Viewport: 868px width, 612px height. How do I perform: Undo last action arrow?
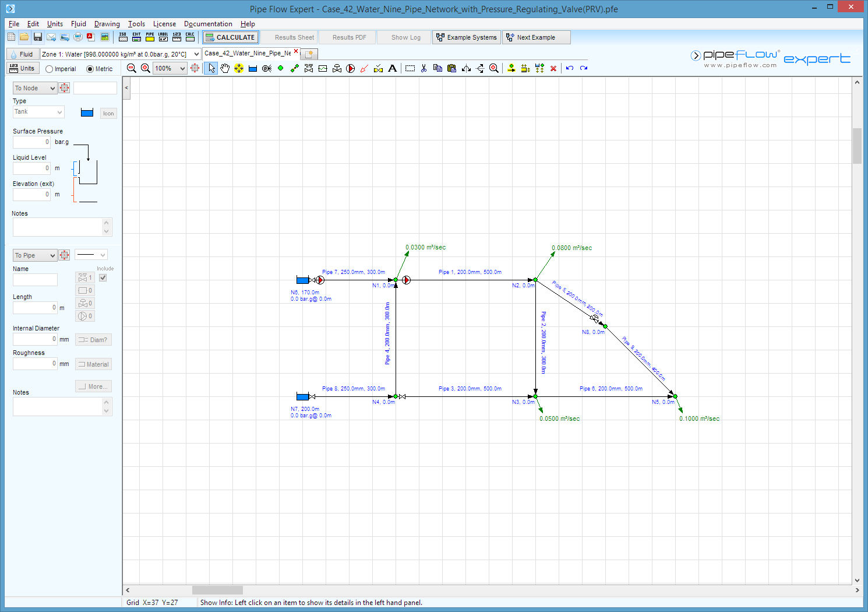[x=570, y=68]
